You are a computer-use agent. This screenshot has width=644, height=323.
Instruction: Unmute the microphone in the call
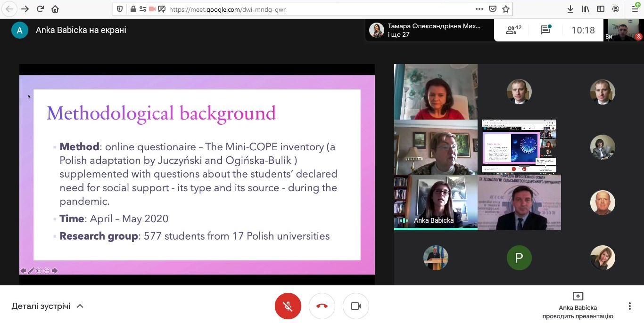coord(288,306)
